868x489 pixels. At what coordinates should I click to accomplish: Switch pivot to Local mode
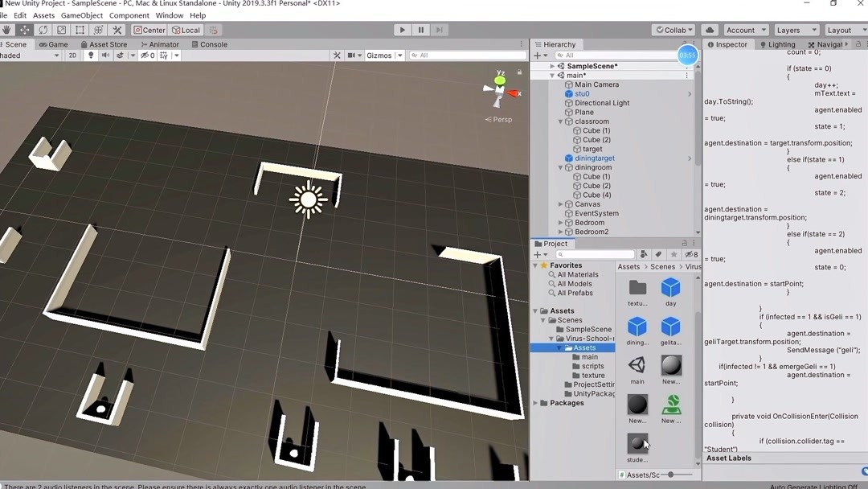186,29
